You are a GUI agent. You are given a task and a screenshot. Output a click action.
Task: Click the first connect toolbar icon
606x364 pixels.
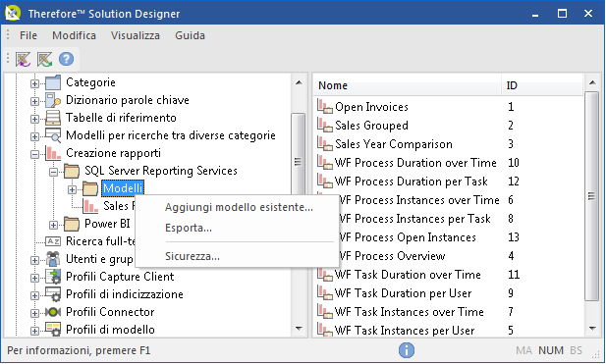click(x=23, y=59)
